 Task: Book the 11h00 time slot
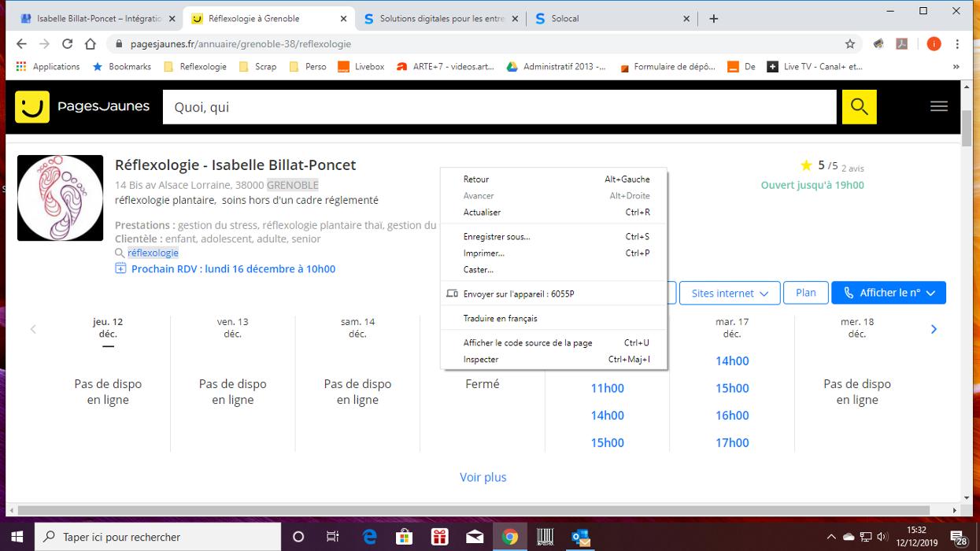pyautogui.click(x=608, y=388)
